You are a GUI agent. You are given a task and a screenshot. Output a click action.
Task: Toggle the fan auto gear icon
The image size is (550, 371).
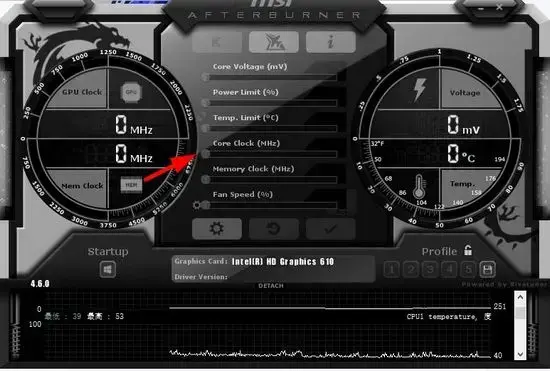[196, 205]
